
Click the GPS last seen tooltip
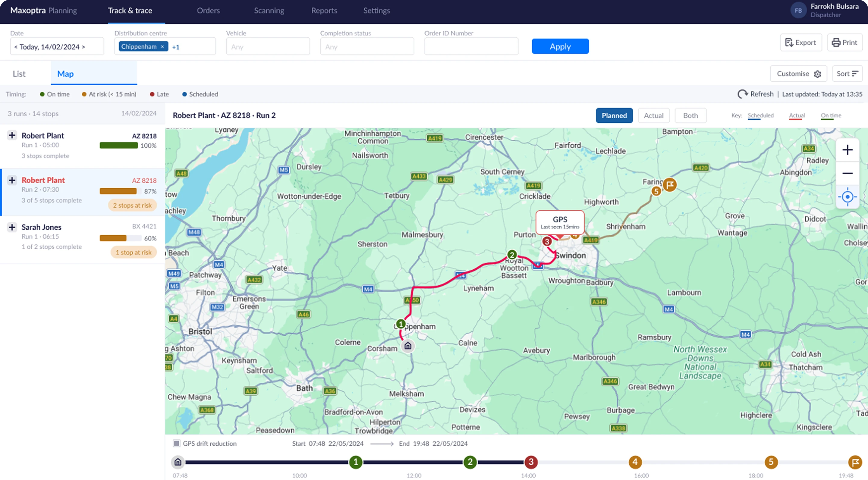click(x=560, y=223)
